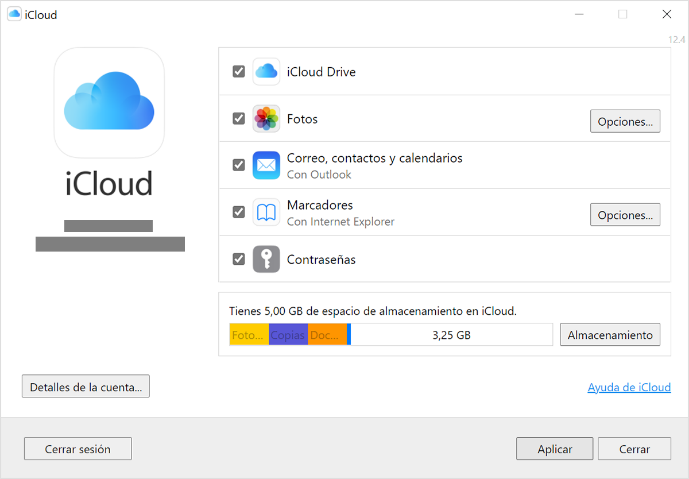Open Opciones for Fotos
This screenshot has height=479, width=689.
coord(625,121)
